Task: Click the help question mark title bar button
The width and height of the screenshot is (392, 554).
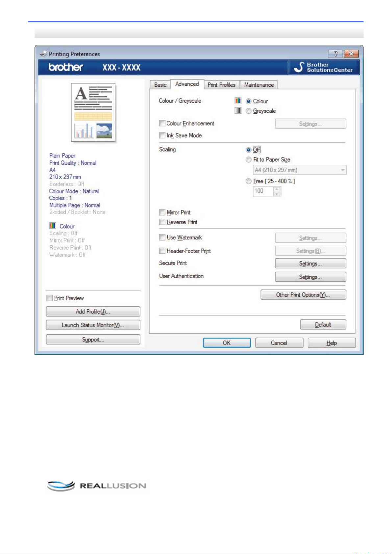Action: click(335, 54)
